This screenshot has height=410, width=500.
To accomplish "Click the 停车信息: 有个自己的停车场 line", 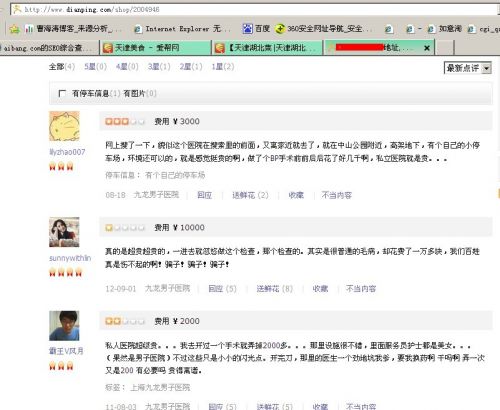I will click(x=155, y=175).
